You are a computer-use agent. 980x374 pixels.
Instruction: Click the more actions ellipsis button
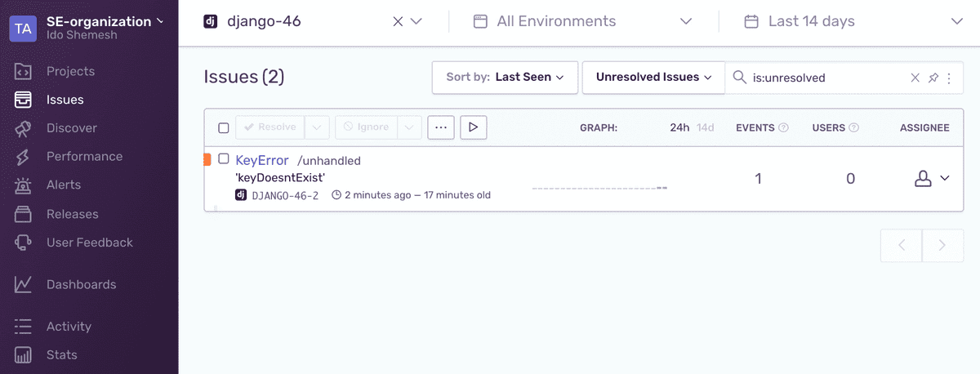pos(441,127)
